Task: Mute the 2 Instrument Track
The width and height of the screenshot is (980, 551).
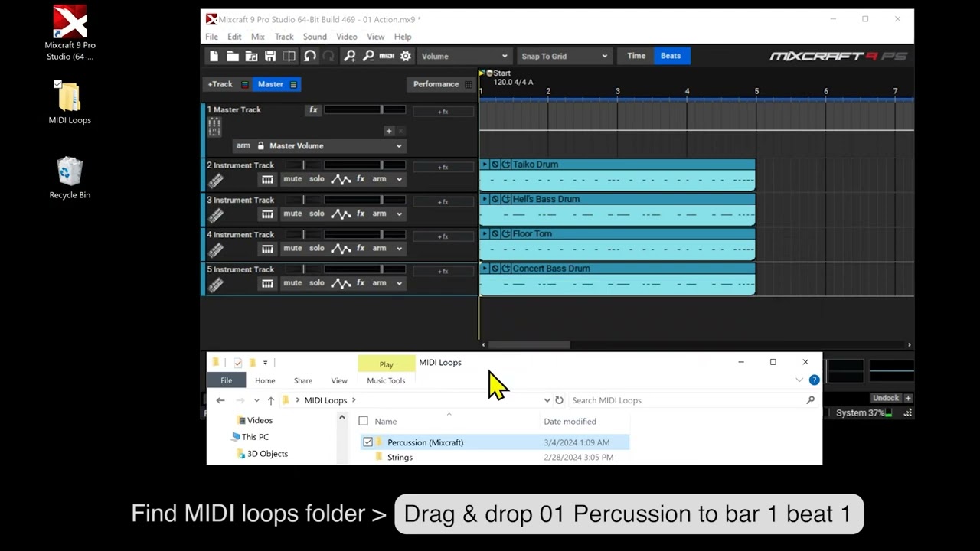Action: pyautogui.click(x=292, y=179)
